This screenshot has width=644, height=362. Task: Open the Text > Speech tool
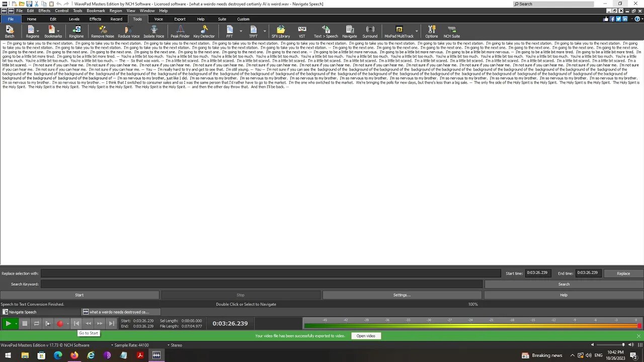(x=326, y=32)
